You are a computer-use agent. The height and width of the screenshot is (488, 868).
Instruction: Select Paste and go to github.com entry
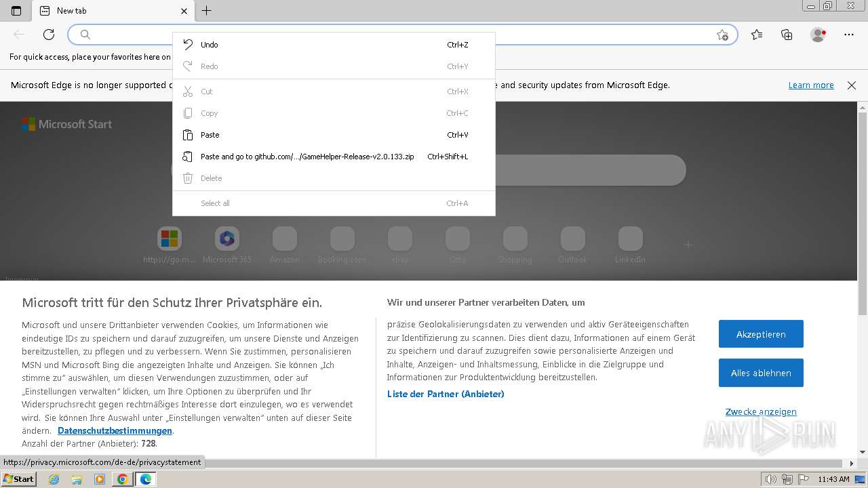click(334, 157)
